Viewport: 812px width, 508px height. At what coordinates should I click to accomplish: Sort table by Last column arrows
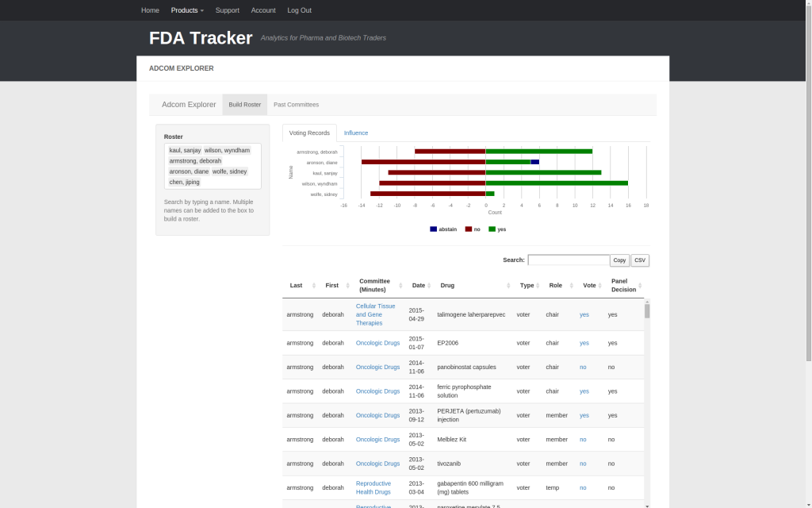(314, 286)
